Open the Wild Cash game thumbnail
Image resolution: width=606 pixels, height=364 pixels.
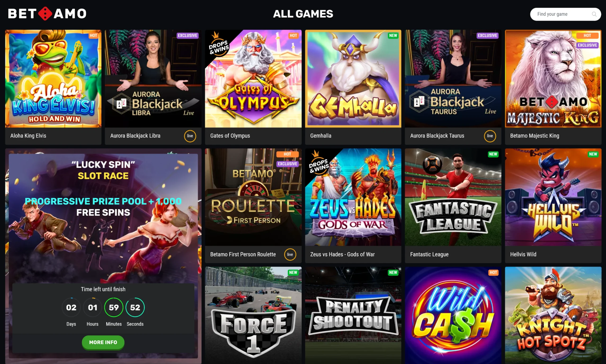click(453, 315)
